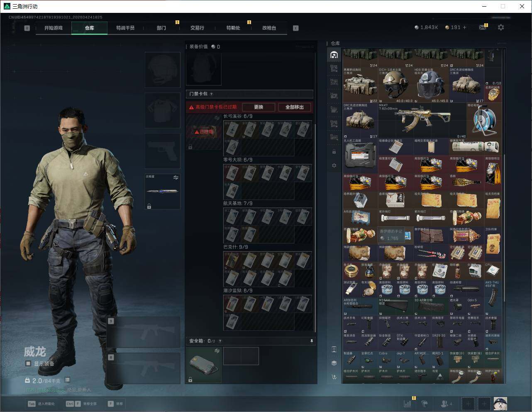Open the settings gear in top bar

(501, 27)
